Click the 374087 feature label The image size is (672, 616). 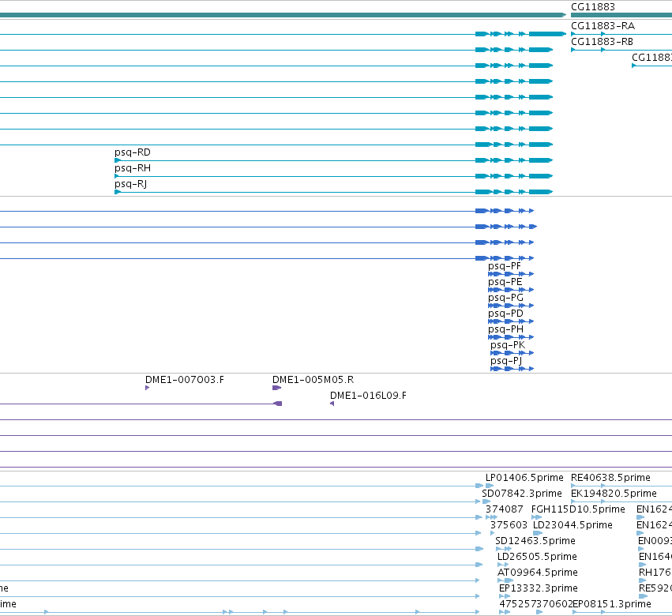pyautogui.click(x=504, y=509)
